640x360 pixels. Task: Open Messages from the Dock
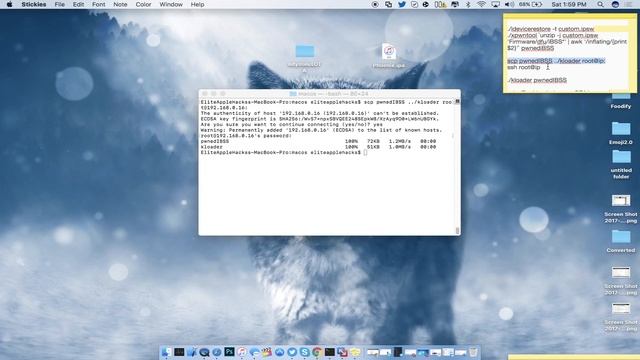tap(254, 352)
